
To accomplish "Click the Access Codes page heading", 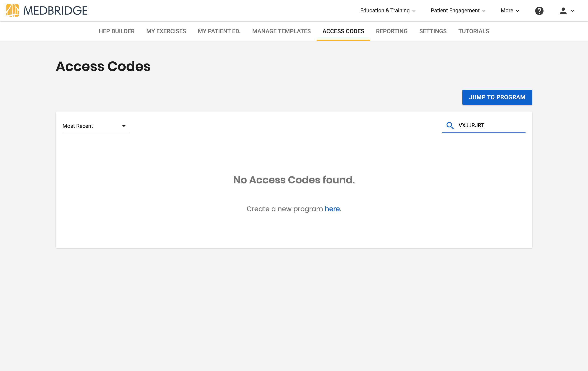I will (103, 66).
